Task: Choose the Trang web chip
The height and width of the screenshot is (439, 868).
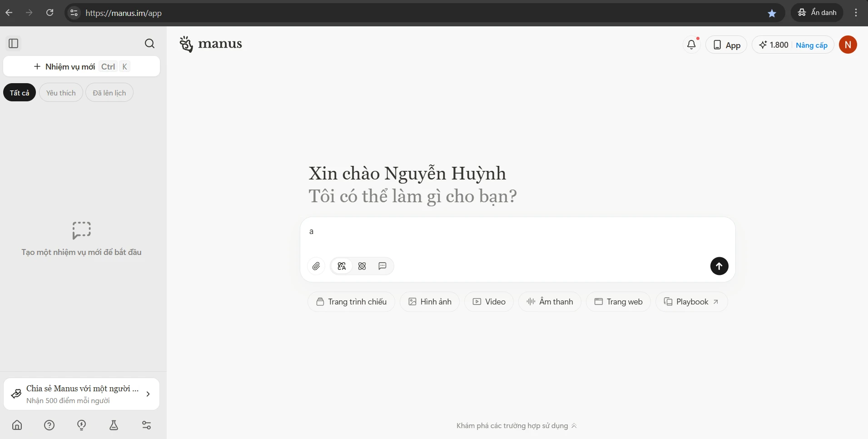Action: click(x=618, y=302)
